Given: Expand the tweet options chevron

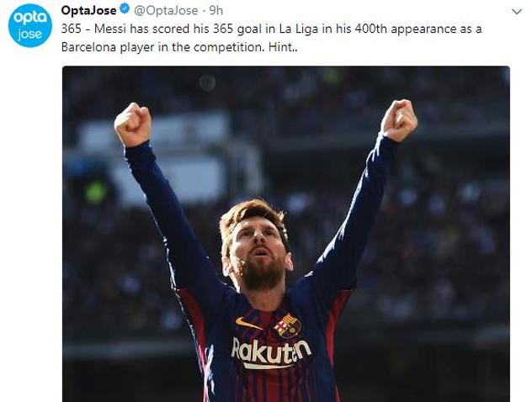Looking at the screenshot, I should click(x=517, y=12).
